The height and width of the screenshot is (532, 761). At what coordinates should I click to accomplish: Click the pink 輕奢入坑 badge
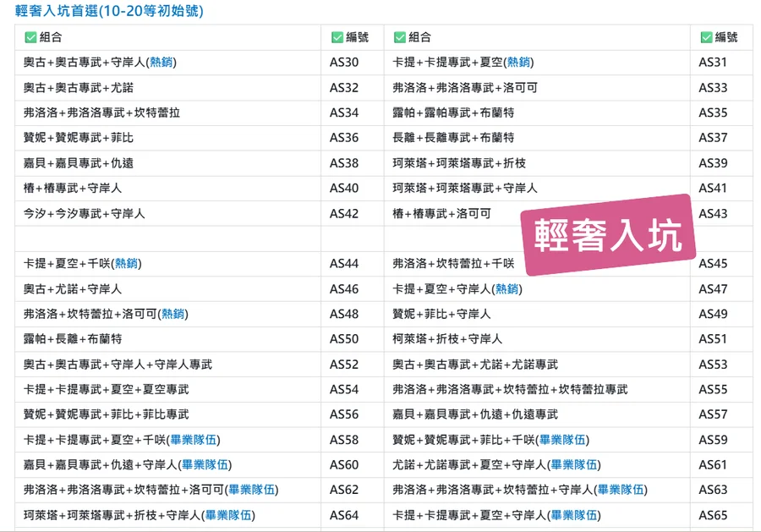609,235
